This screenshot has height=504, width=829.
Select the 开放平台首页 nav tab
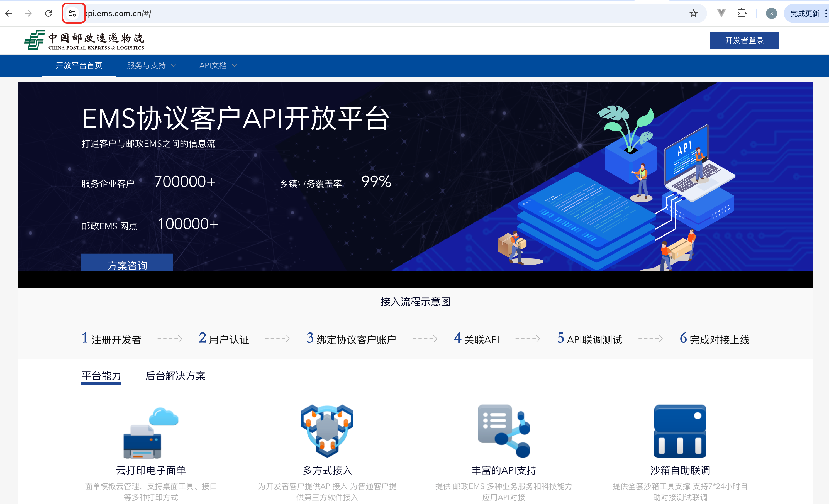click(x=79, y=65)
